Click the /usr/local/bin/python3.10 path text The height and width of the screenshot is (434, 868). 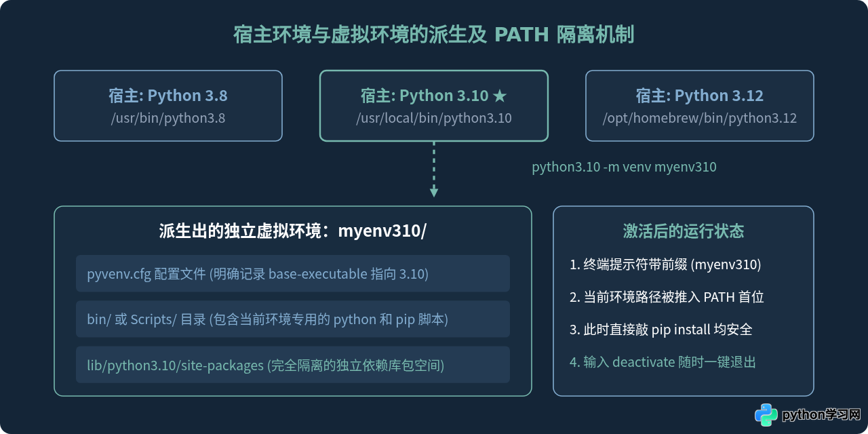434,118
